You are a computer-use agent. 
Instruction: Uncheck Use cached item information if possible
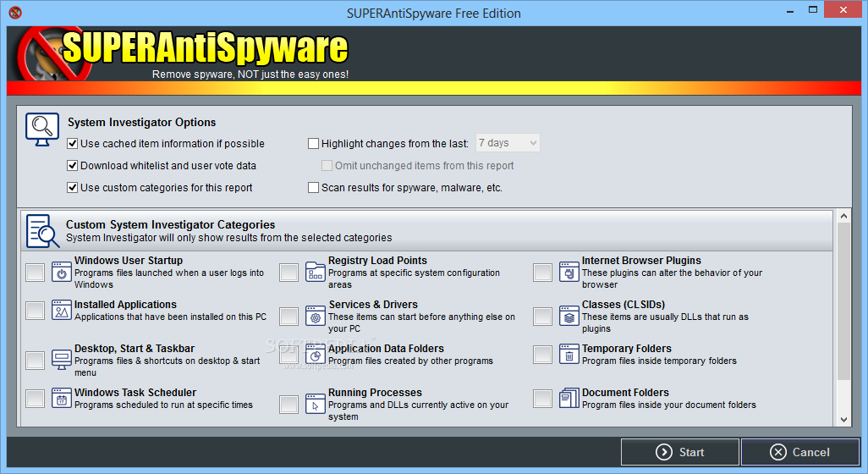pyautogui.click(x=72, y=143)
